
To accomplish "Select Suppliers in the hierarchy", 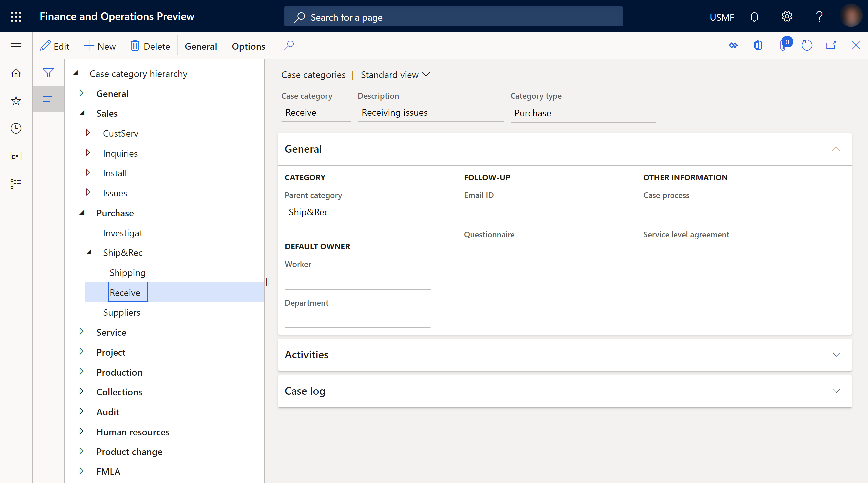I will pyautogui.click(x=121, y=312).
